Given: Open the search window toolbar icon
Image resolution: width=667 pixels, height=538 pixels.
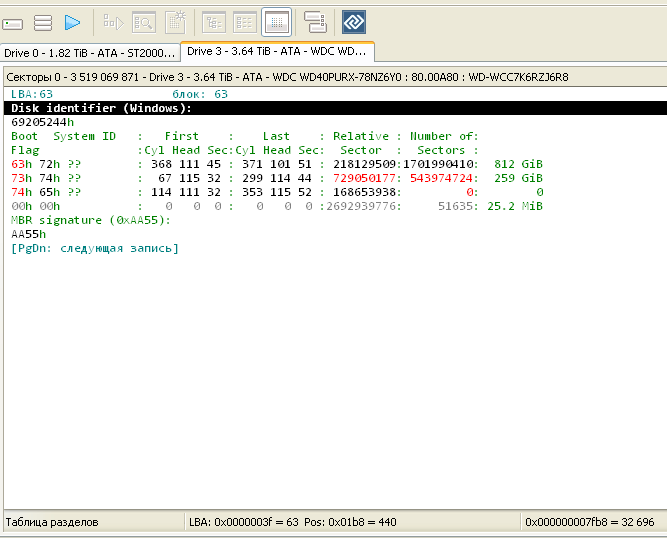Looking at the screenshot, I should [x=144, y=22].
